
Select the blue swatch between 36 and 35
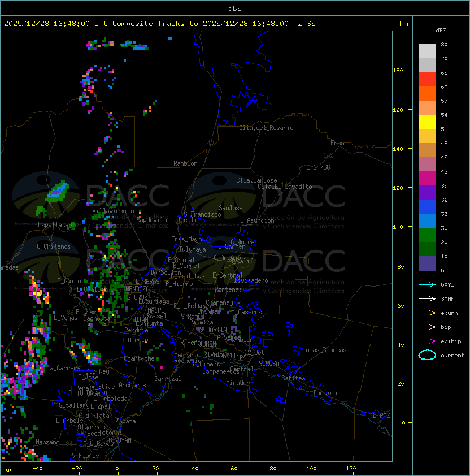click(427, 207)
